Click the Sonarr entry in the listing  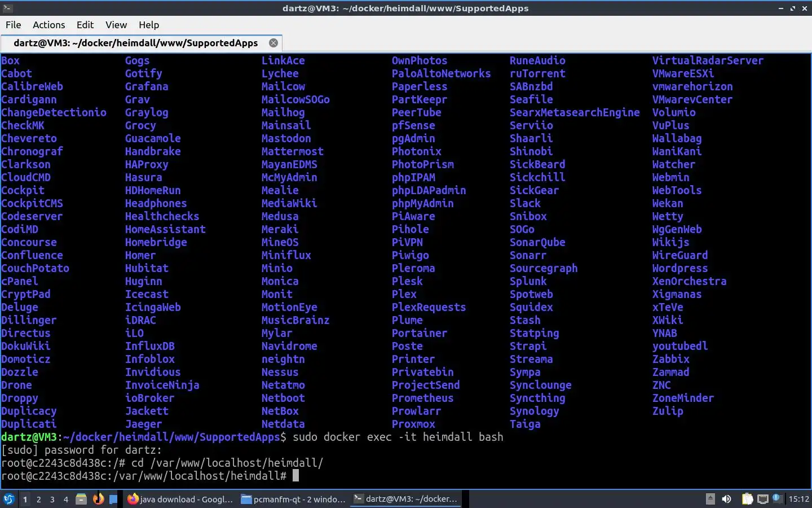pyautogui.click(x=528, y=255)
